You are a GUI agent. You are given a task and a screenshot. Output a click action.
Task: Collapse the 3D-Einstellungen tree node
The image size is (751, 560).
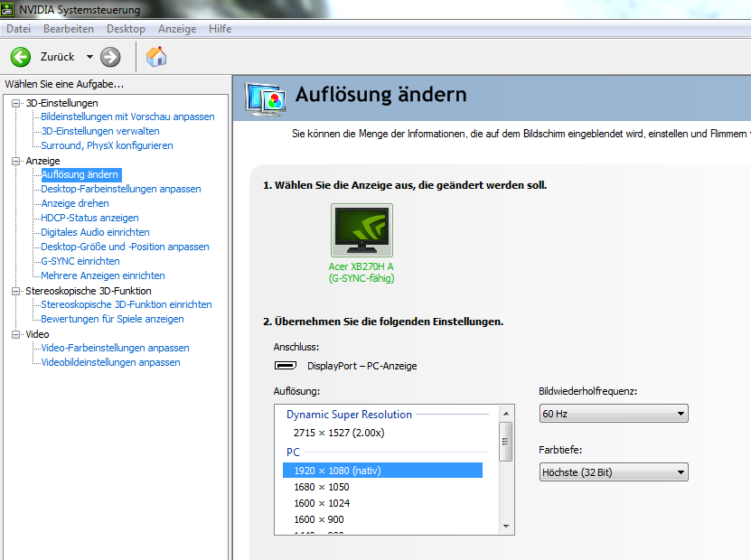(15, 103)
